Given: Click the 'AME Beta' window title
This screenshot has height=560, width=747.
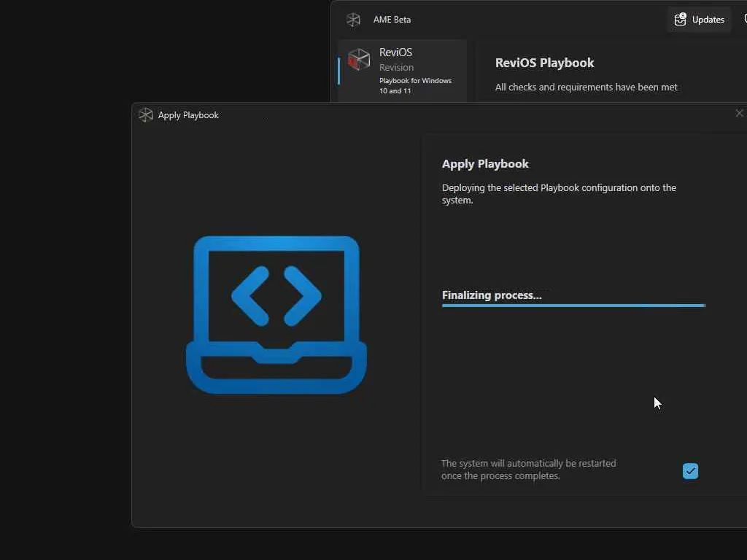Looking at the screenshot, I should [392, 20].
